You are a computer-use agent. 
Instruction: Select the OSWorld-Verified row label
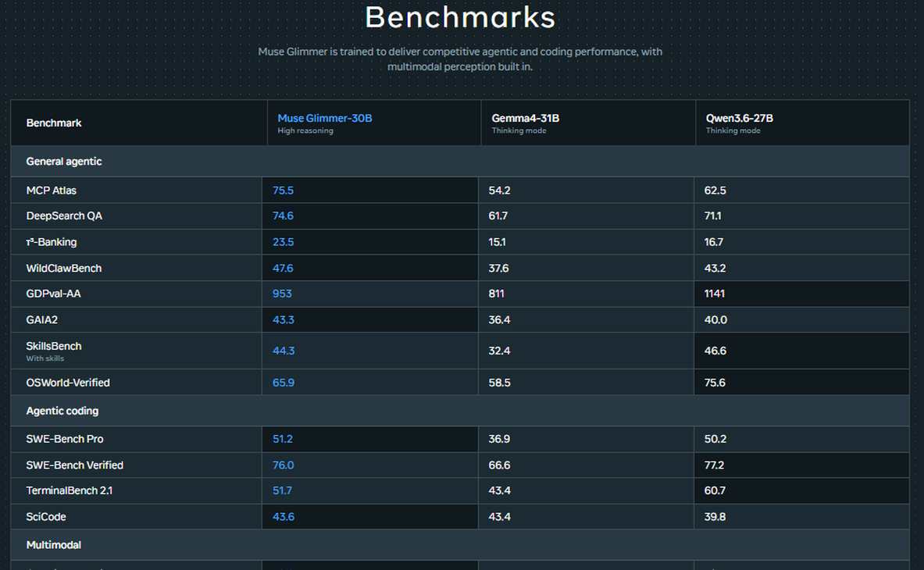pyautogui.click(x=68, y=382)
